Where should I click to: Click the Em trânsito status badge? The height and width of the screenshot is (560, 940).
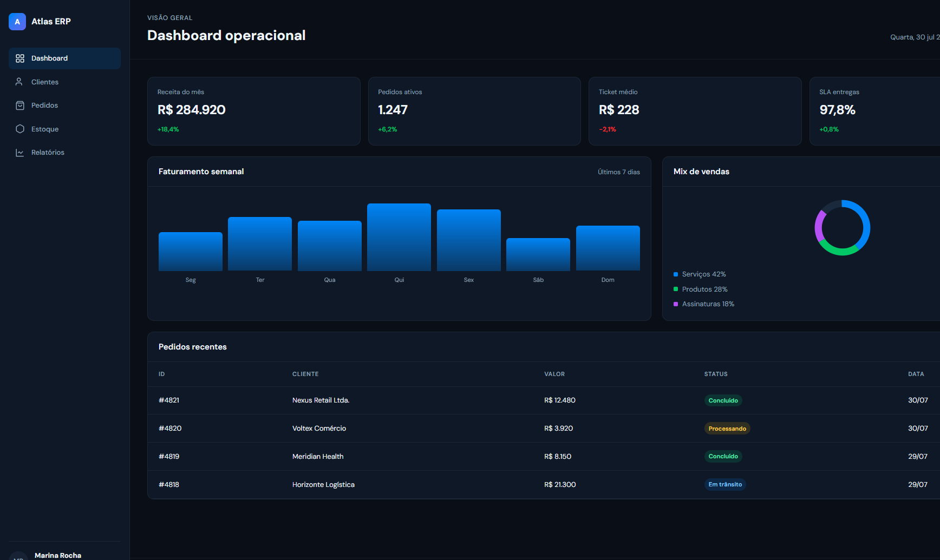pyautogui.click(x=725, y=485)
